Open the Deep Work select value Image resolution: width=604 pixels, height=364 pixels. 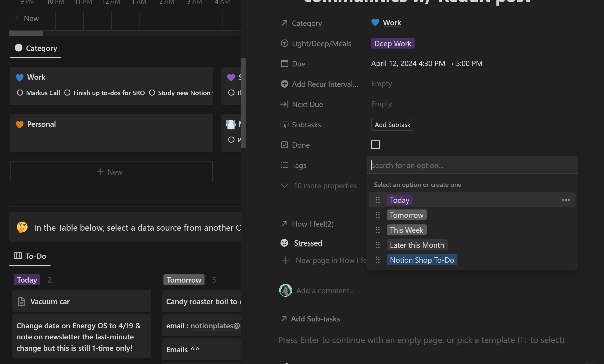tap(393, 43)
